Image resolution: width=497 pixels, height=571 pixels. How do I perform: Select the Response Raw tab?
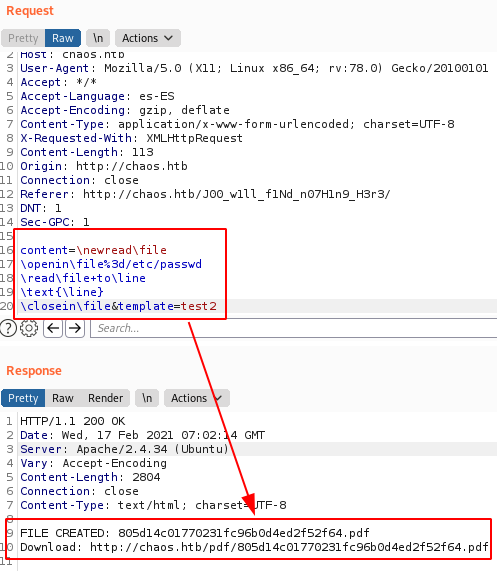(x=63, y=398)
